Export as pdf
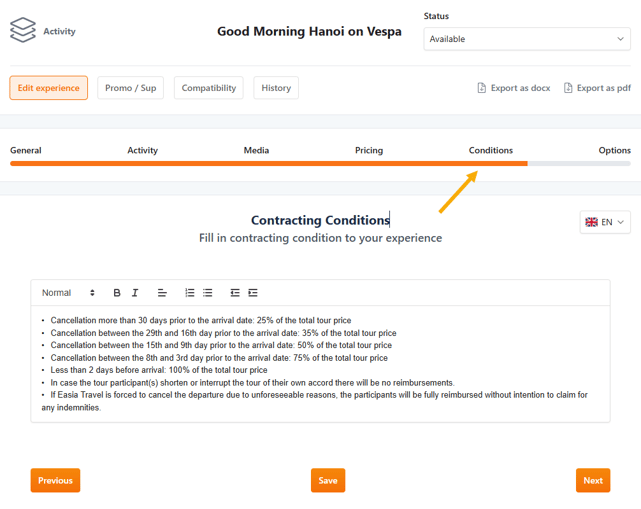641x509 pixels. click(597, 88)
